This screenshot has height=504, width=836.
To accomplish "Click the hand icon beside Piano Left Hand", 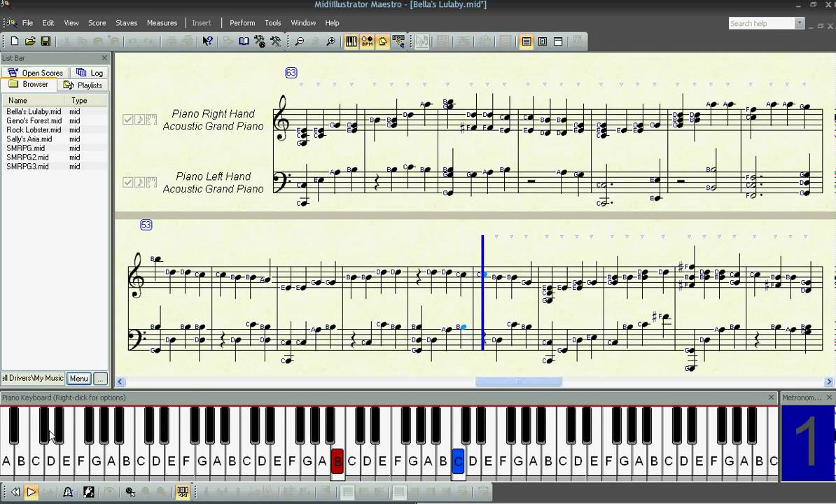I will coord(151,182).
